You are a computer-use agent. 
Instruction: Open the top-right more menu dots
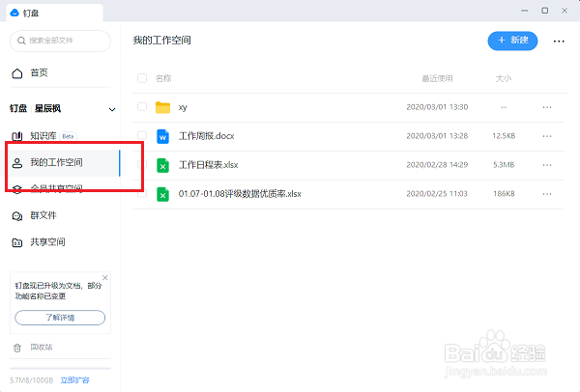point(559,41)
